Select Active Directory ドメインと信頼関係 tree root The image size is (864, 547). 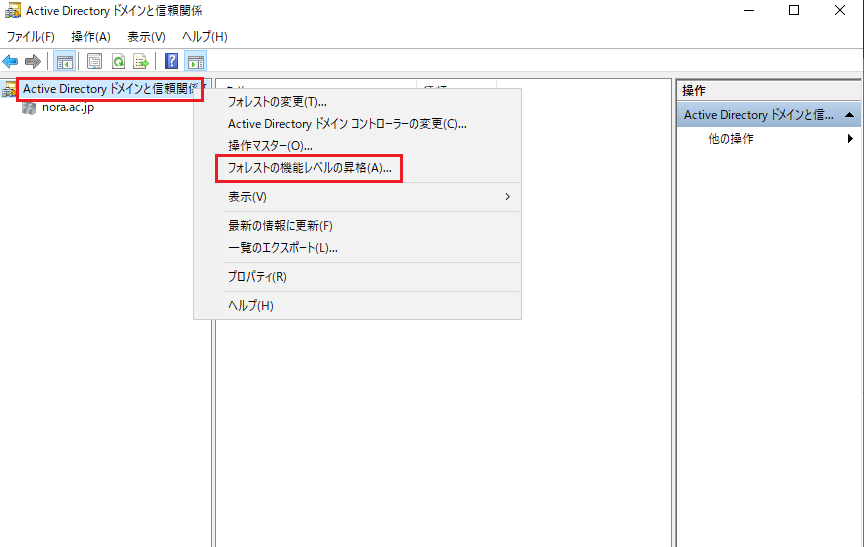point(110,89)
